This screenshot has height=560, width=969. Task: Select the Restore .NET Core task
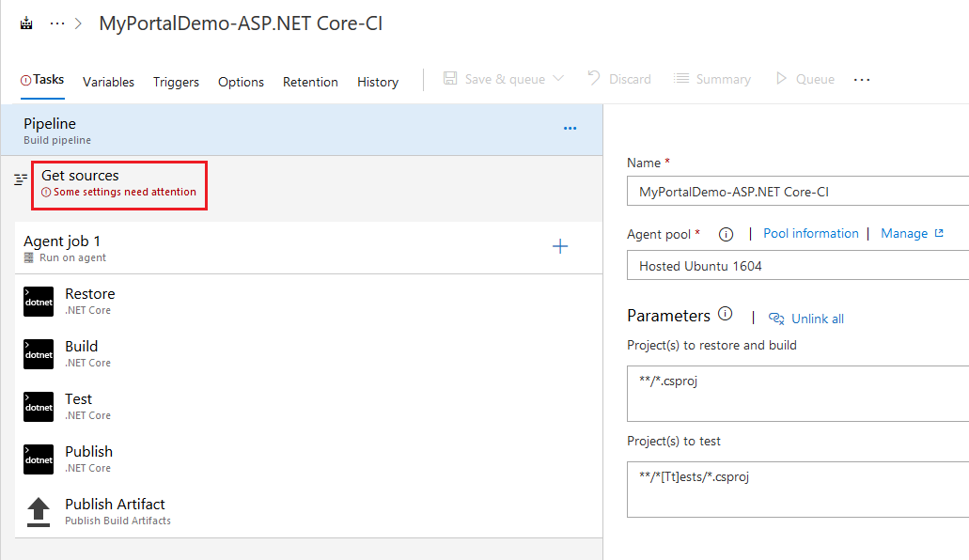(x=308, y=301)
